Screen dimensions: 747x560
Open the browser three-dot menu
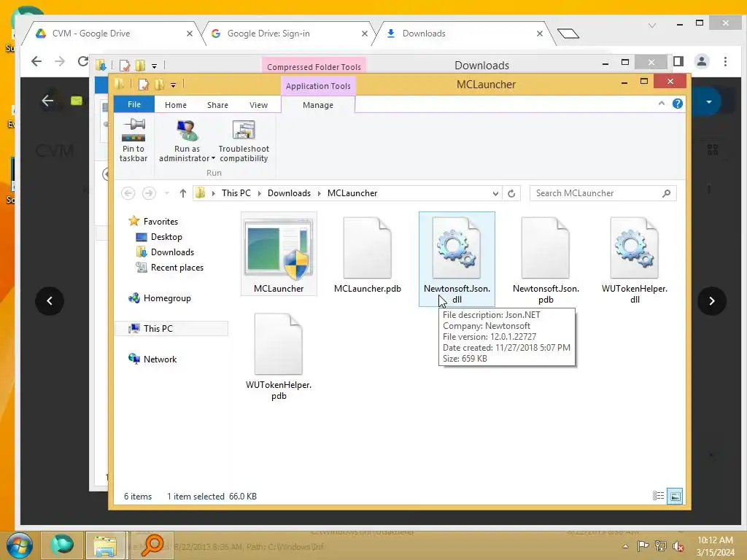tap(725, 61)
